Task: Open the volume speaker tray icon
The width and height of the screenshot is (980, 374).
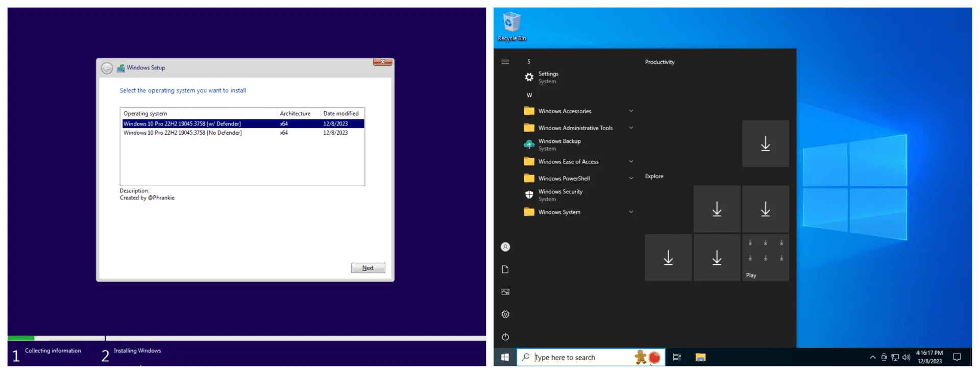Action: coord(906,357)
